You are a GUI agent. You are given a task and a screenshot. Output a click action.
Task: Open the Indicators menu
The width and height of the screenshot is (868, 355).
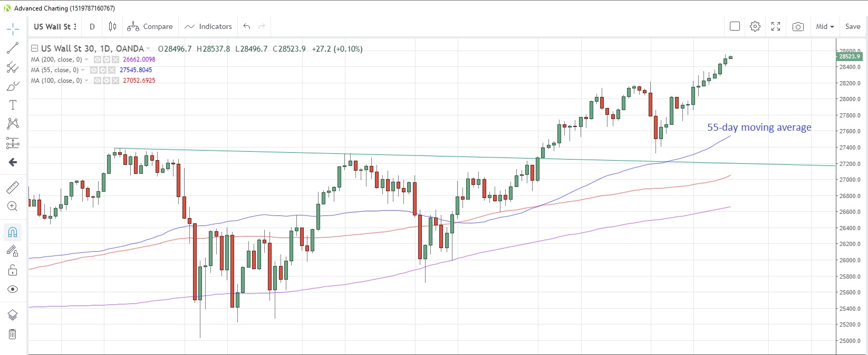point(208,26)
